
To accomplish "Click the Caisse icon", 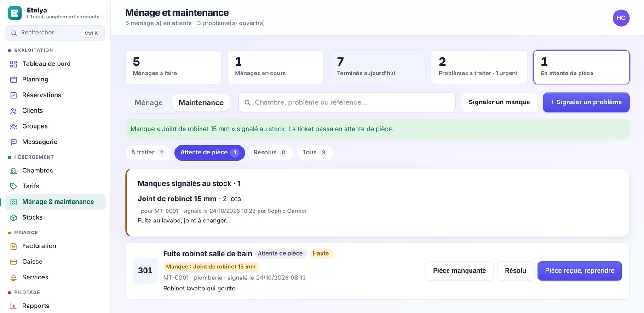I will coord(13,262).
